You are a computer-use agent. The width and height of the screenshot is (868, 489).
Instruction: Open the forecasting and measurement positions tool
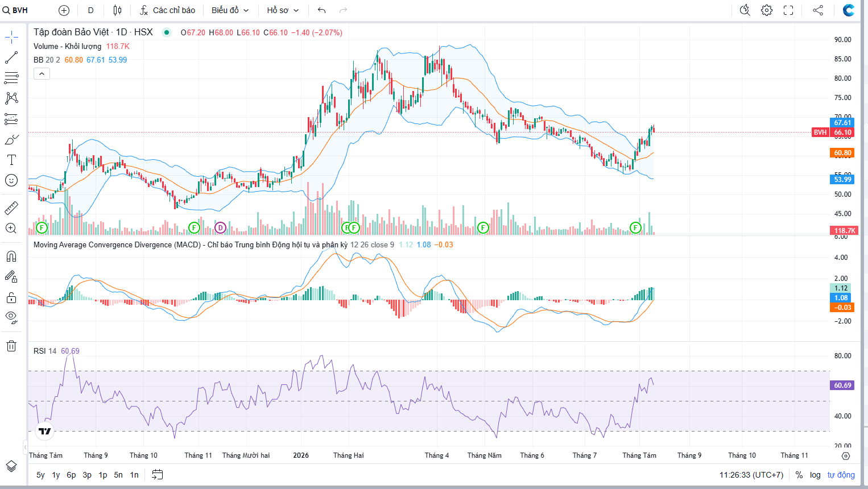(x=11, y=119)
